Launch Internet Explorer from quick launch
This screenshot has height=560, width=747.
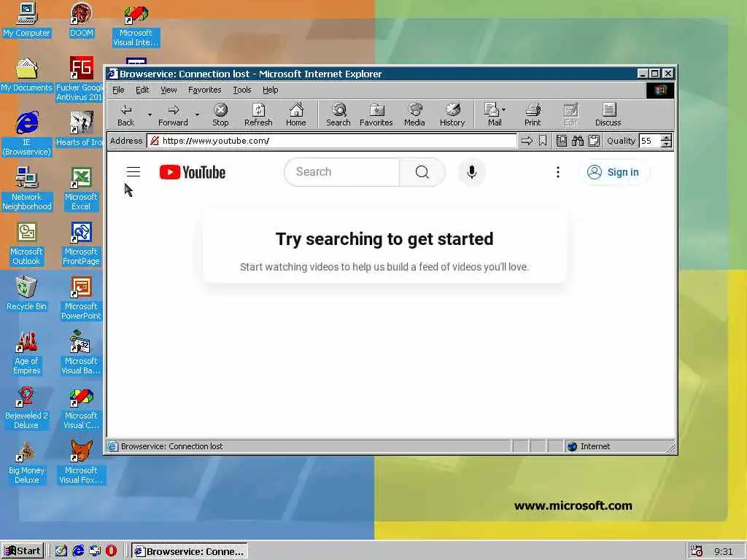click(78, 551)
